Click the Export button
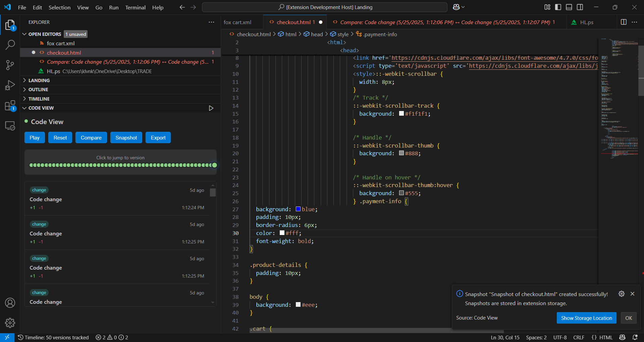This screenshot has width=644, height=342. 158,137
